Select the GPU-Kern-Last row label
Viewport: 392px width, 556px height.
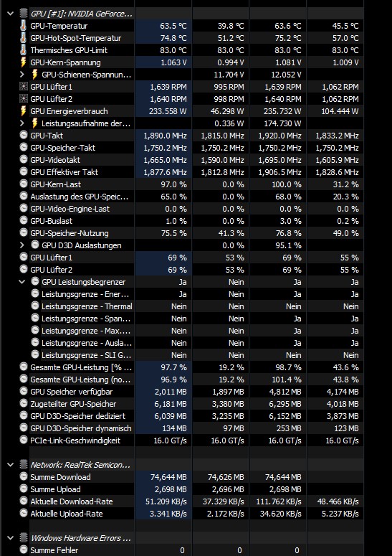56,184
